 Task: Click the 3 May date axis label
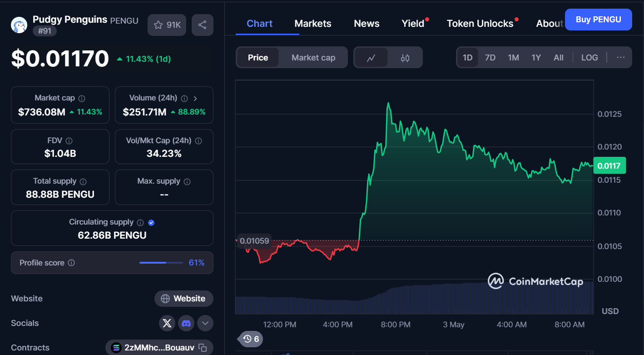[454, 325]
